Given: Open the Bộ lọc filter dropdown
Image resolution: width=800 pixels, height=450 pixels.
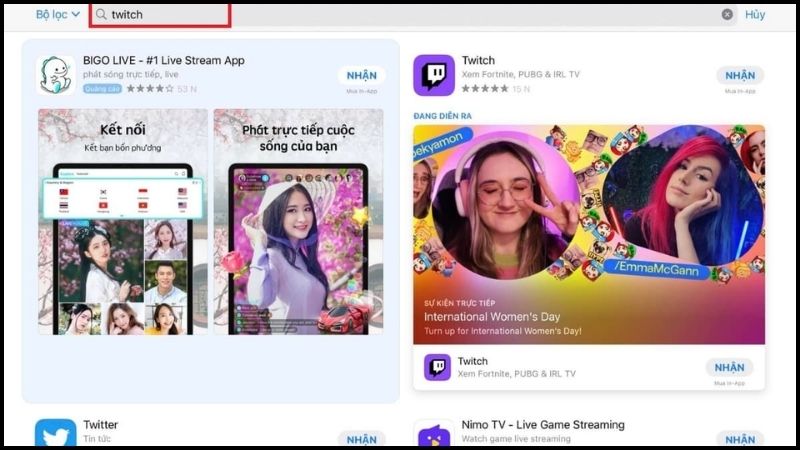Looking at the screenshot, I should (x=58, y=14).
